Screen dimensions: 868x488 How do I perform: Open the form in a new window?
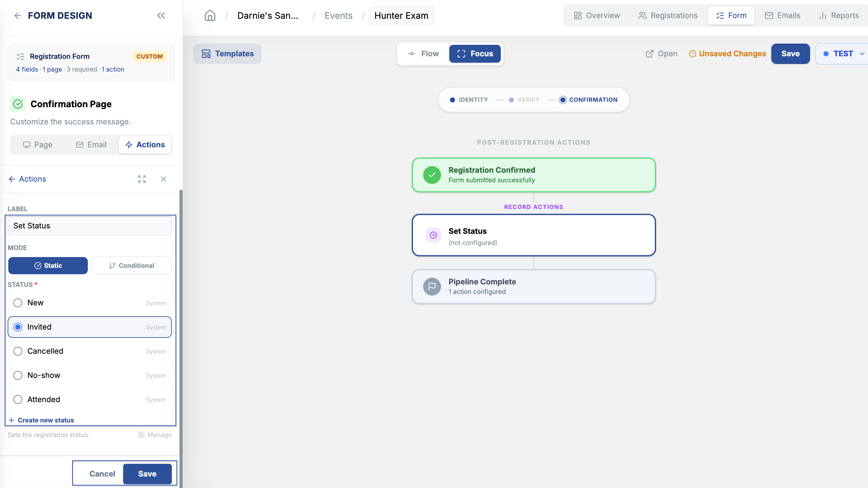coord(661,53)
